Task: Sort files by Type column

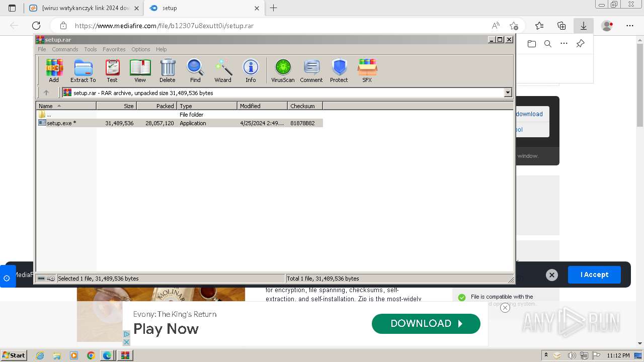Action: pyautogui.click(x=207, y=106)
